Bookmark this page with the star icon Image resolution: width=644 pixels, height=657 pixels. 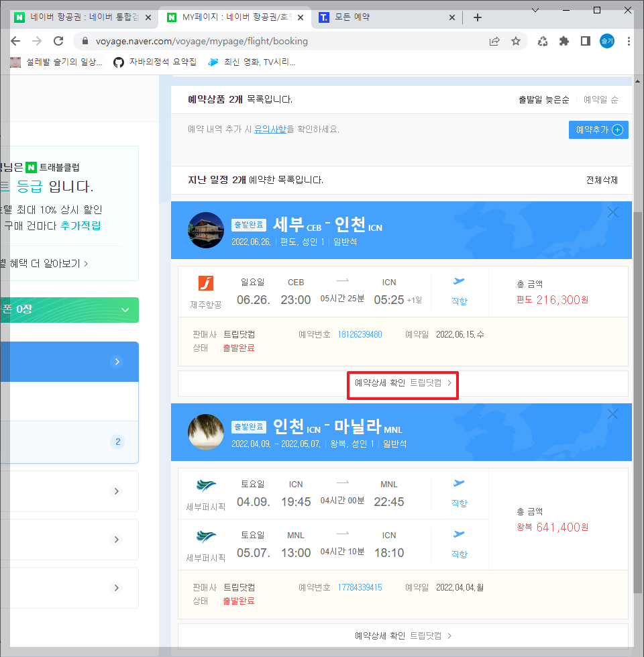coord(516,41)
